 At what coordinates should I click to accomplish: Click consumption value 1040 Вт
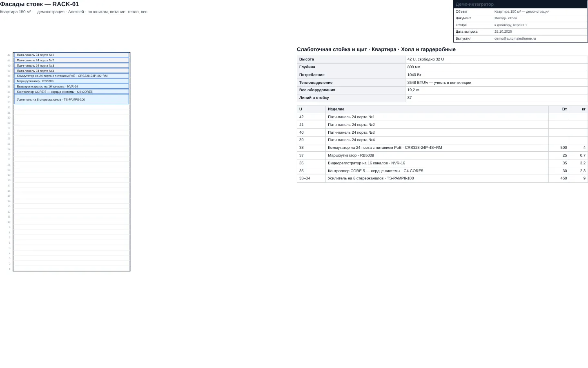coord(414,75)
